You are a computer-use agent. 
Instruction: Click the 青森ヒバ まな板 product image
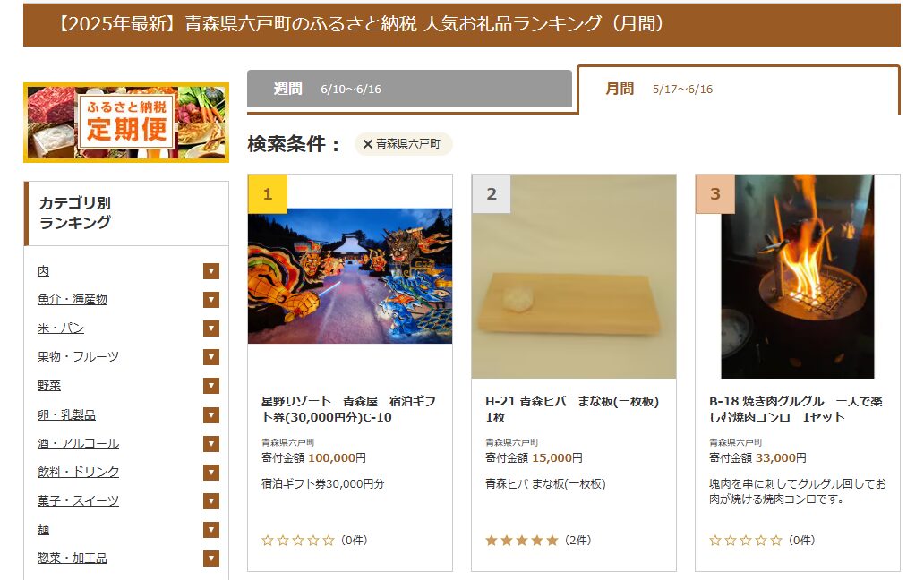[x=574, y=277]
